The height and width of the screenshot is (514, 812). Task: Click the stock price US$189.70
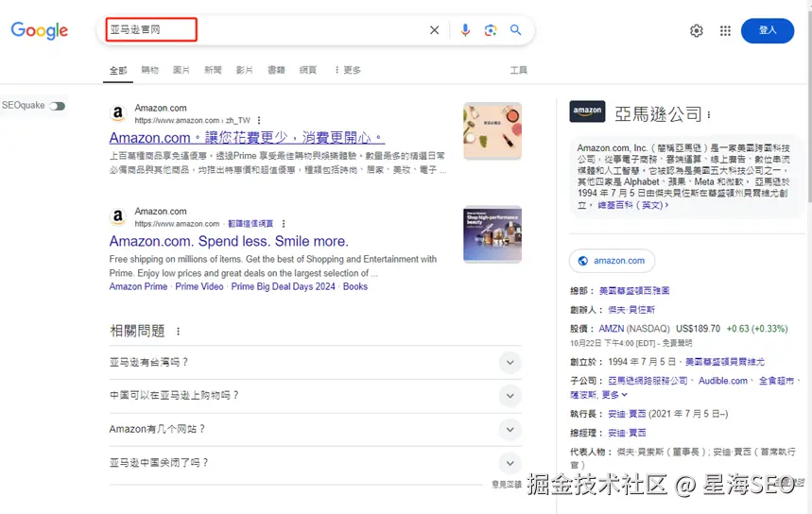[698, 329]
